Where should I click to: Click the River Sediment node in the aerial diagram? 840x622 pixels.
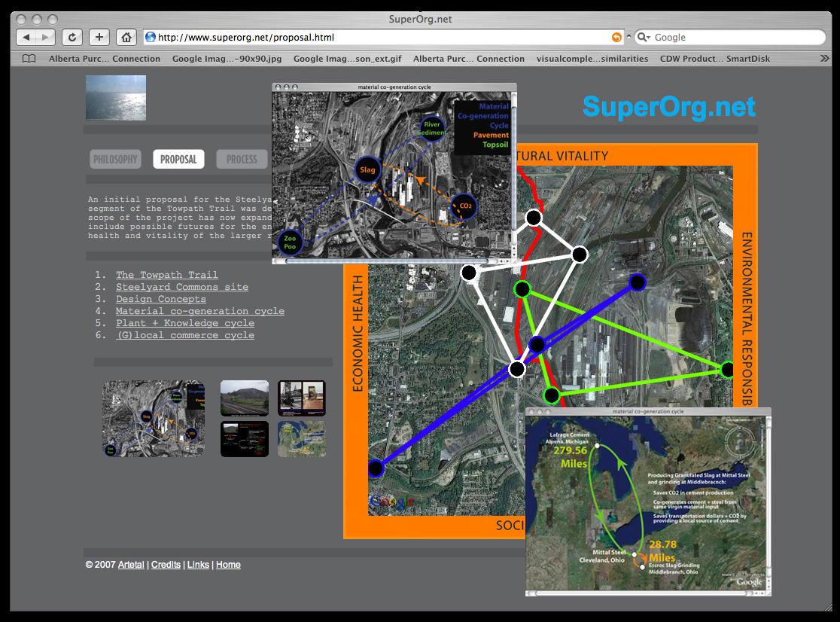tap(432, 129)
